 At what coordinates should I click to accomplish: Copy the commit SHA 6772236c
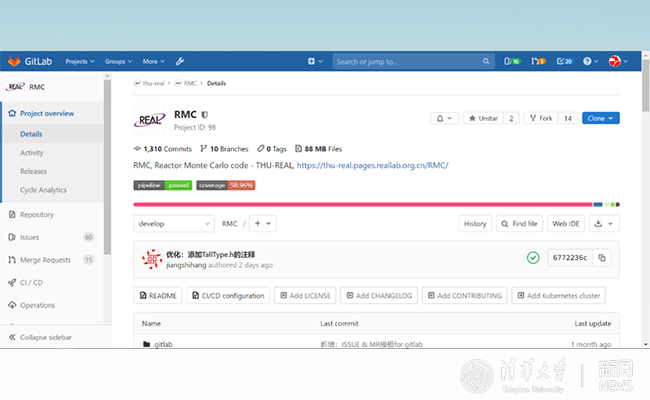click(x=602, y=258)
